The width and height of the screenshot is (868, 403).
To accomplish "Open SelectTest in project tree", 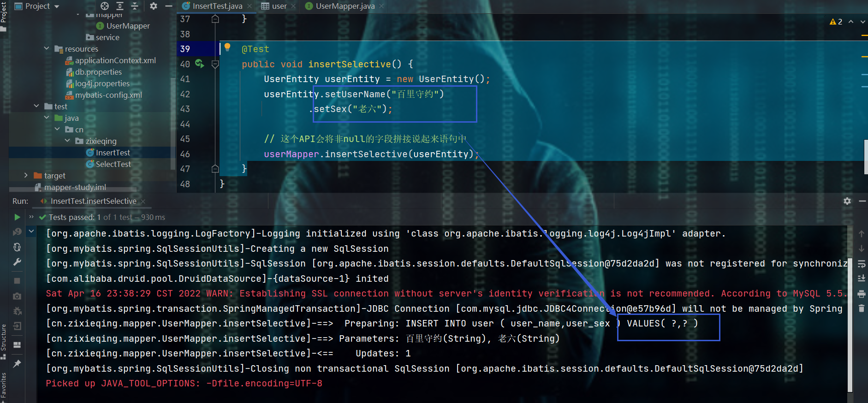I will [x=113, y=164].
